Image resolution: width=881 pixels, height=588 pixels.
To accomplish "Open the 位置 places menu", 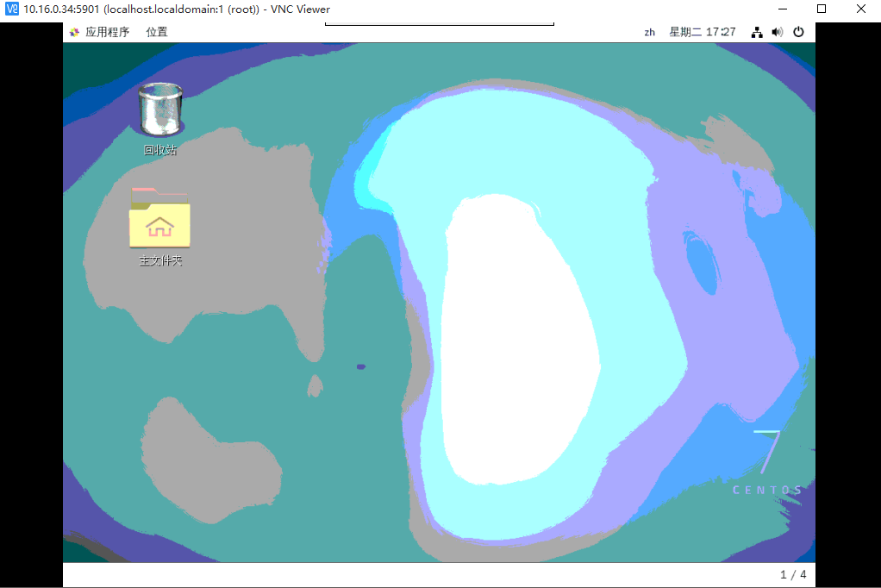I will (x=157, y=33).
